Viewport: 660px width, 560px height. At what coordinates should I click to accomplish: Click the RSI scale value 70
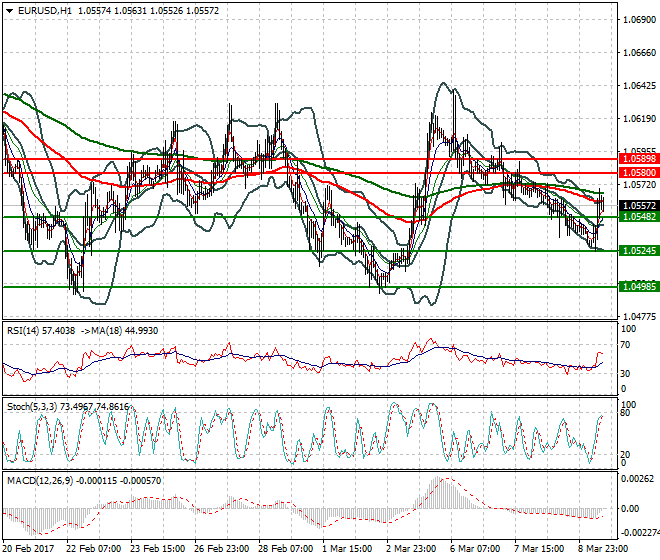click(x=626, y=345)
